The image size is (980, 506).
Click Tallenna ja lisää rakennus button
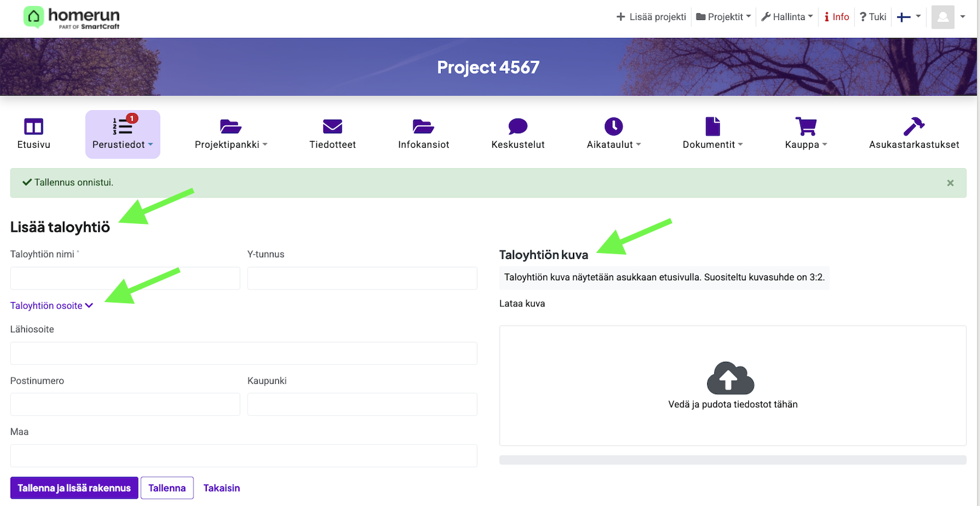(x=74, y=488)
